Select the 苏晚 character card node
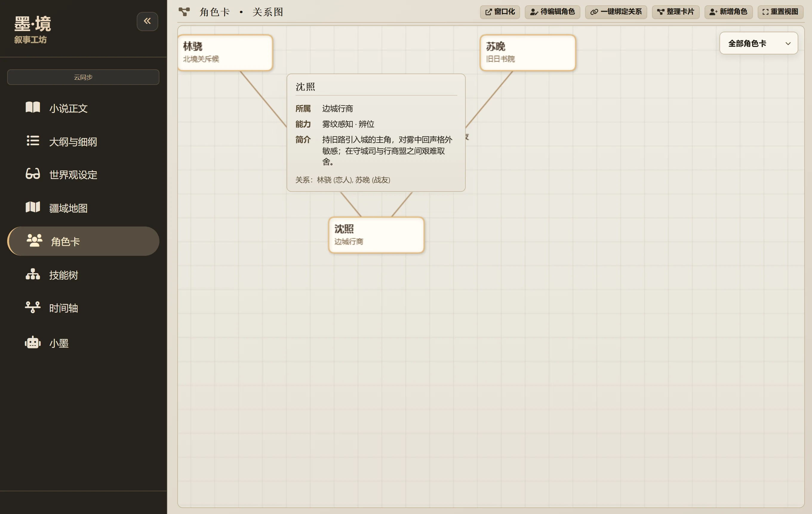This screenshot has width=812, height=514. [528, 53]
